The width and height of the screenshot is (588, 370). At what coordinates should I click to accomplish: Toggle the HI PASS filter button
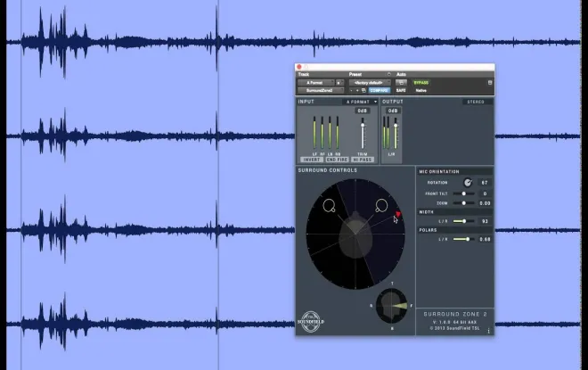point(363,160)
